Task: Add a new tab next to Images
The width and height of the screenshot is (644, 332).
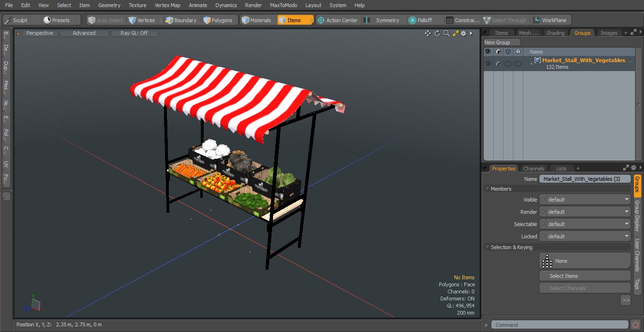Action: point(626,33)
